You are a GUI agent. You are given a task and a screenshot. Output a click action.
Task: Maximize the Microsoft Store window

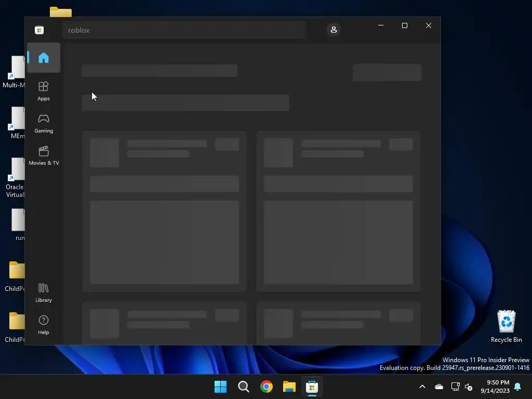tap(404, 25)
